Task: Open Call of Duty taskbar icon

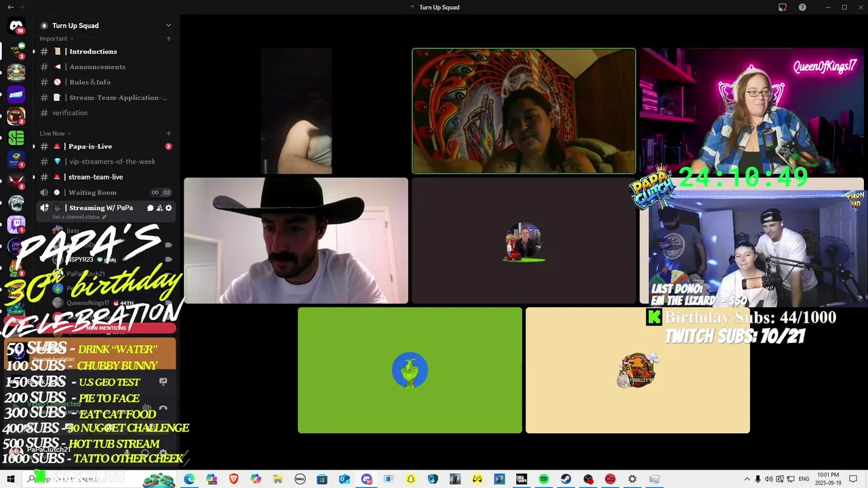Action: 521,479
